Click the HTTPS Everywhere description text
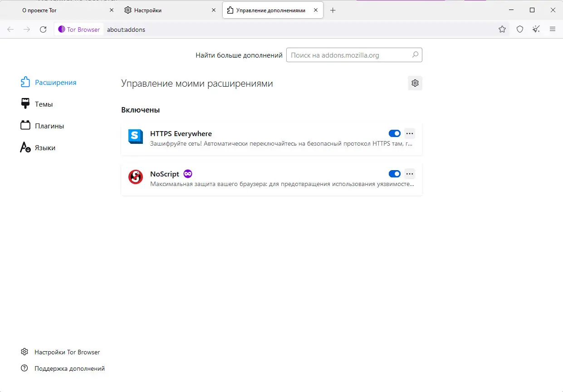 282,143
